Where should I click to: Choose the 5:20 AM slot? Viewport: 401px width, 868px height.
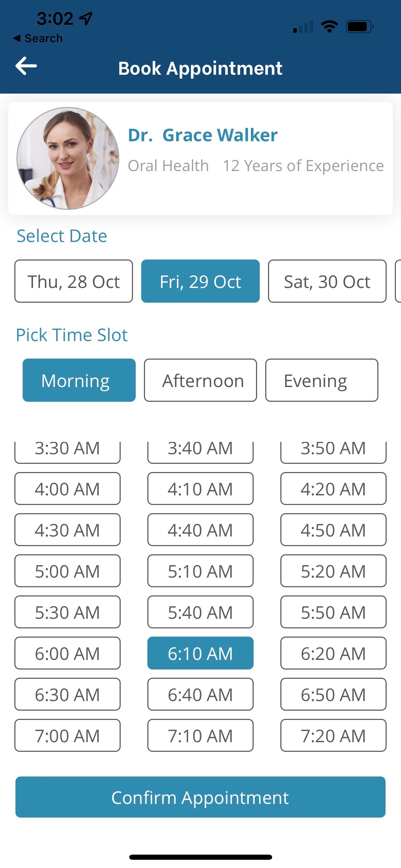point(333,571)
